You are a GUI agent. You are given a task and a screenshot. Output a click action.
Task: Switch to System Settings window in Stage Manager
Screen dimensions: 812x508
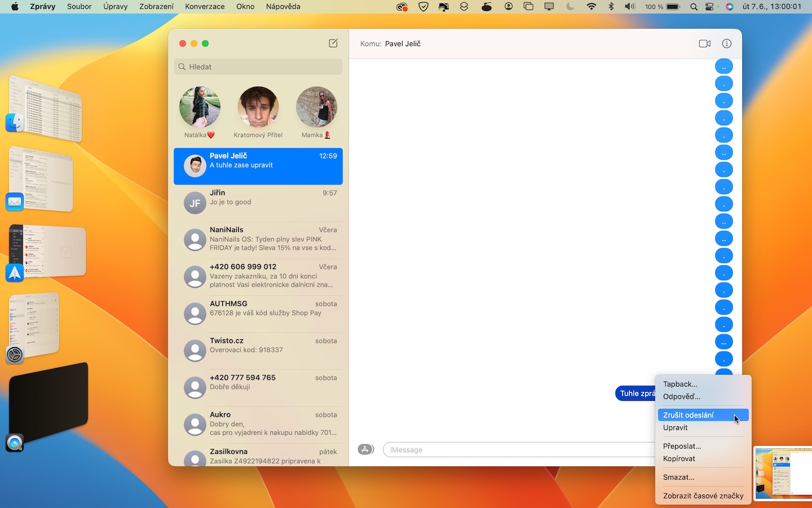coord(34,327)
